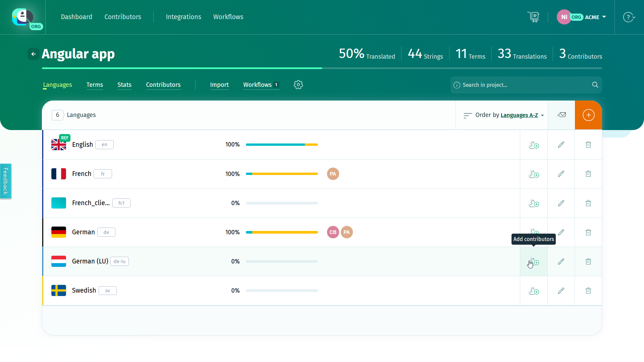Open Dashboard in top navigation
Screen dimensions: 644x362
click(76, 17)
